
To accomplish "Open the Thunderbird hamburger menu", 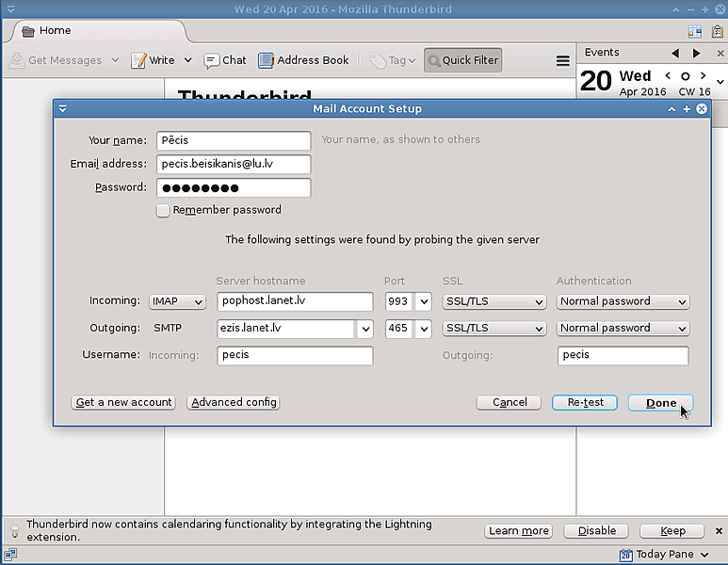I will [x=562, y=61].
